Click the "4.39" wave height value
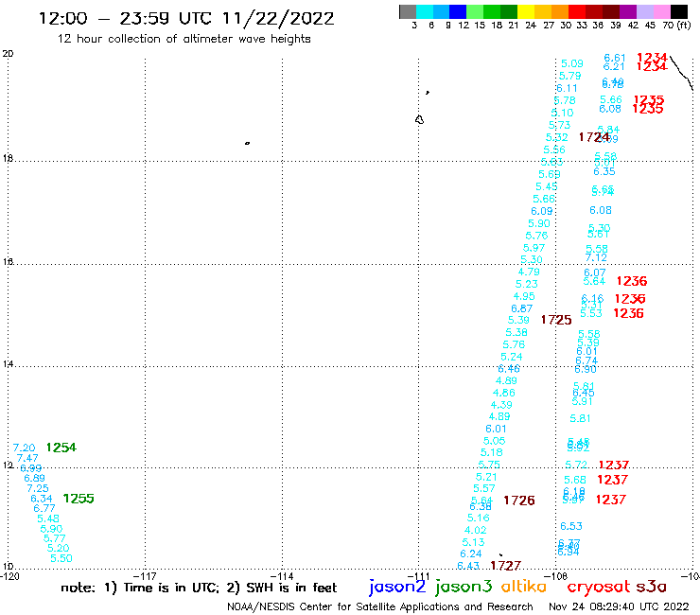The image size is (700, 615). (501, 405)
